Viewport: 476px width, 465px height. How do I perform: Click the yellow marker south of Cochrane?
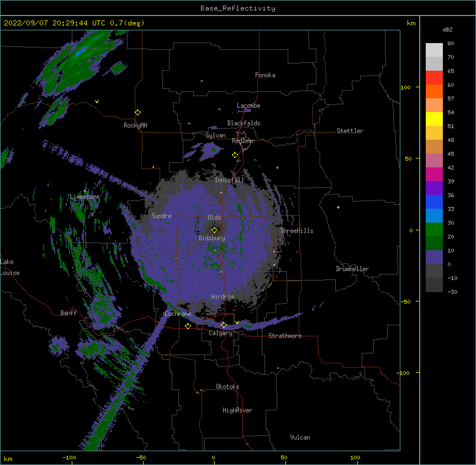tap(188, 326)
